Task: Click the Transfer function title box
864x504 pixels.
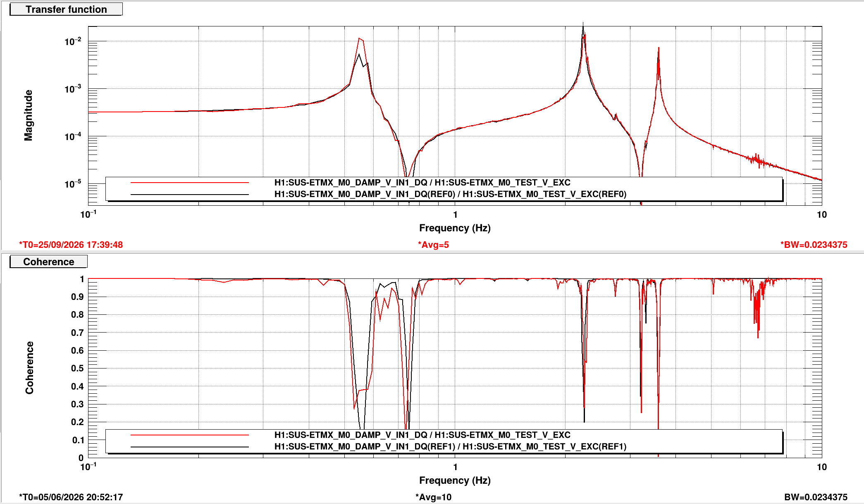Action: tap(66, 9)
